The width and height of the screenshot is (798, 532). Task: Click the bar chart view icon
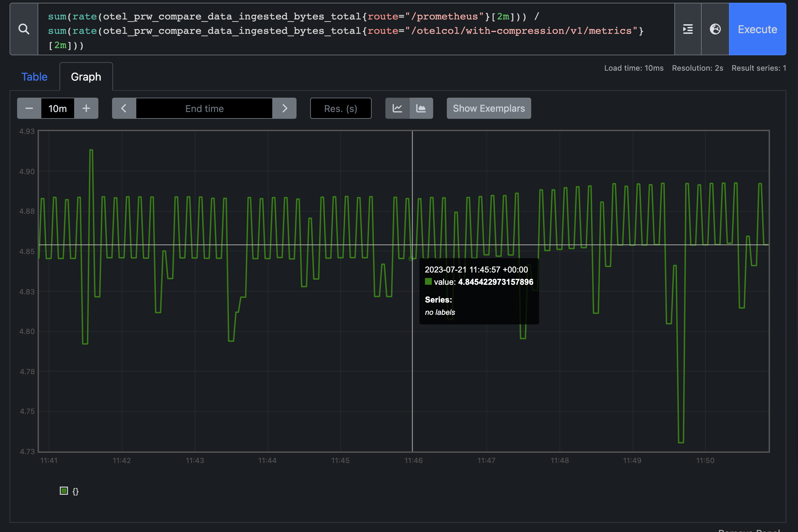click(x=421, y=108)
